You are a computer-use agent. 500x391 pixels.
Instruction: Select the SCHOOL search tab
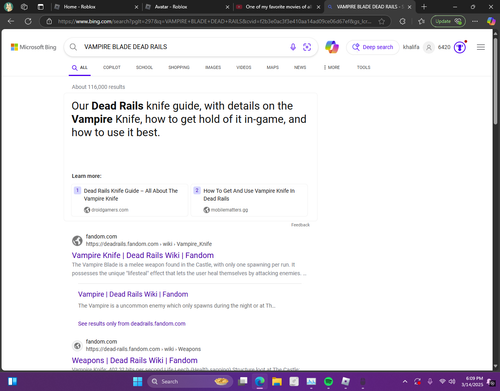point(144,67)
